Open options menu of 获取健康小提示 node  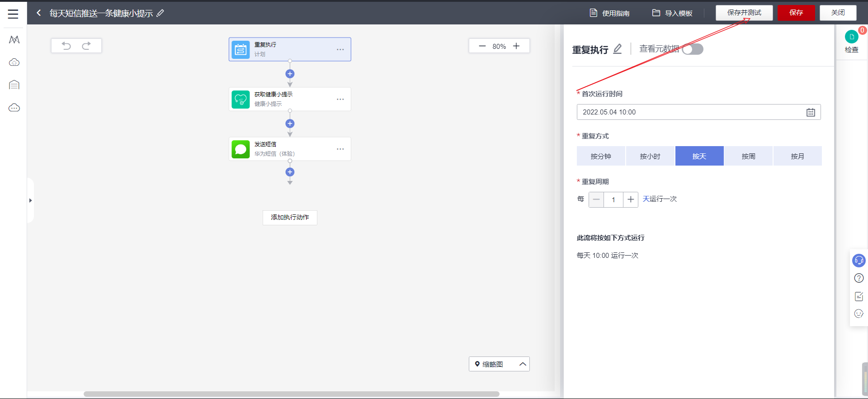[x=340, y=99]
